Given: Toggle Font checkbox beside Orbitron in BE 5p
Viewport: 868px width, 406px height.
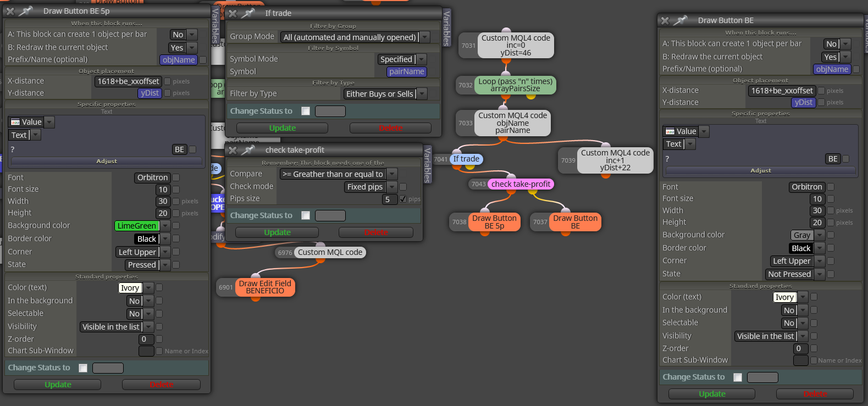Looking at the screenshot, I should pos(176,177).
